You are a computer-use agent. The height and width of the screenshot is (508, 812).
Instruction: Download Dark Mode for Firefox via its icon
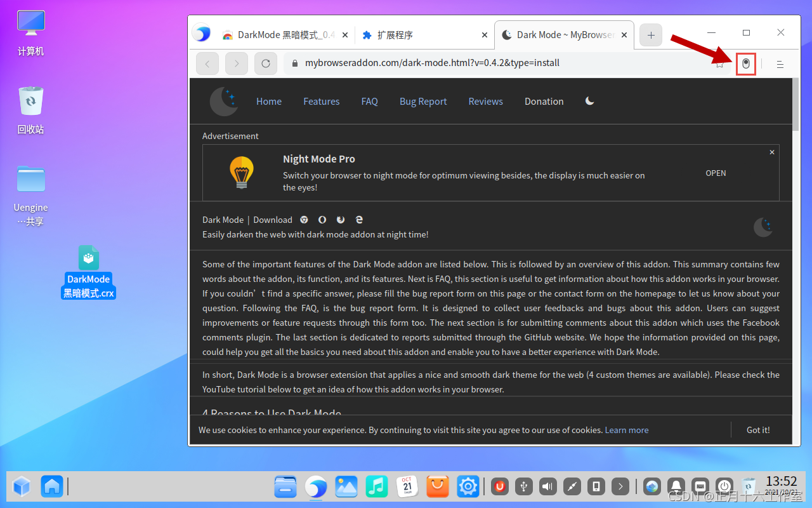341,220
